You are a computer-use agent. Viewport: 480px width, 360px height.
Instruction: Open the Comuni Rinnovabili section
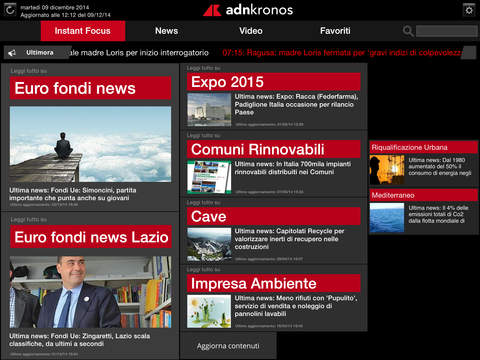click(x=274, y=149)
